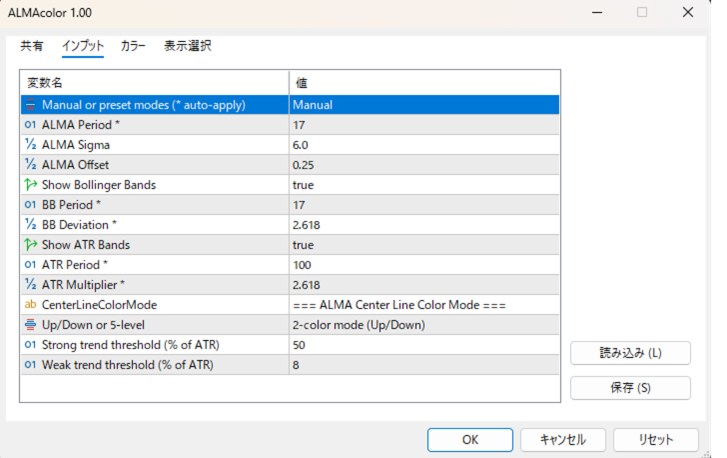Open the 2-color mode (Up/Down) dropdown
727x458 pixels.
pos(424,324)
